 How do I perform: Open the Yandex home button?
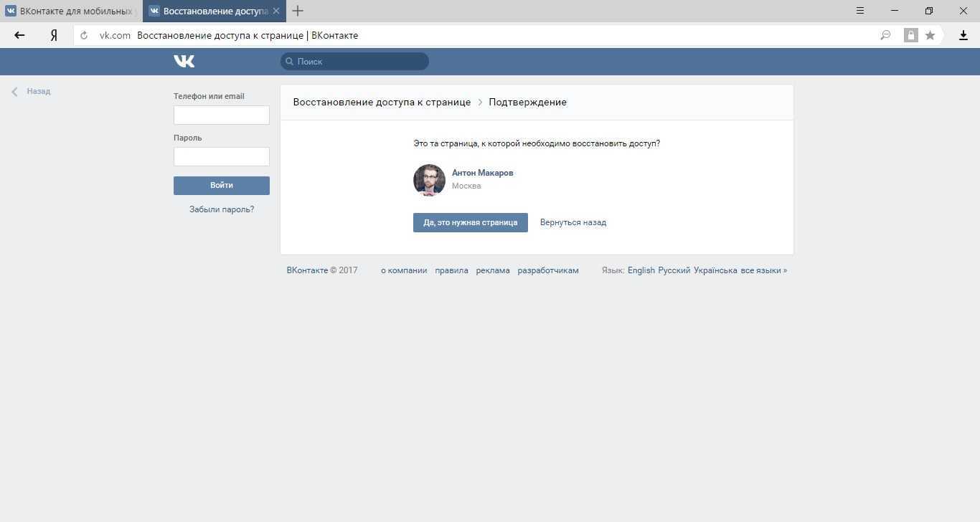click(x=54, y=35)
